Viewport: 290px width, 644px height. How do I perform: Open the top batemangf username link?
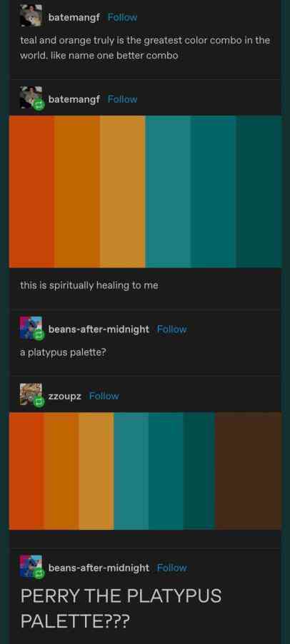click(x=74, y=17)
